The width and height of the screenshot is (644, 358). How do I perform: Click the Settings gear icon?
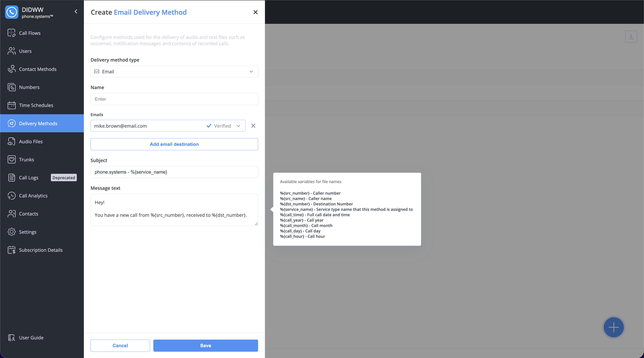click(x=12, y=232)
